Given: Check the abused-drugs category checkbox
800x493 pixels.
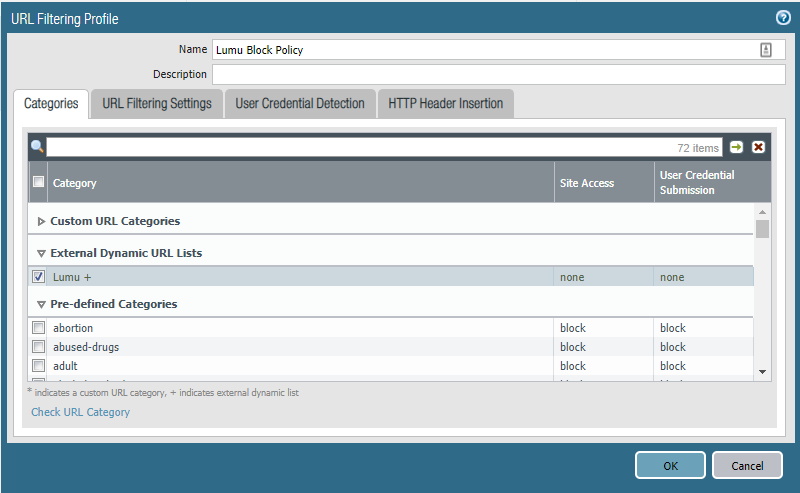Looking at the screenshot, I should tap(39, 347).
